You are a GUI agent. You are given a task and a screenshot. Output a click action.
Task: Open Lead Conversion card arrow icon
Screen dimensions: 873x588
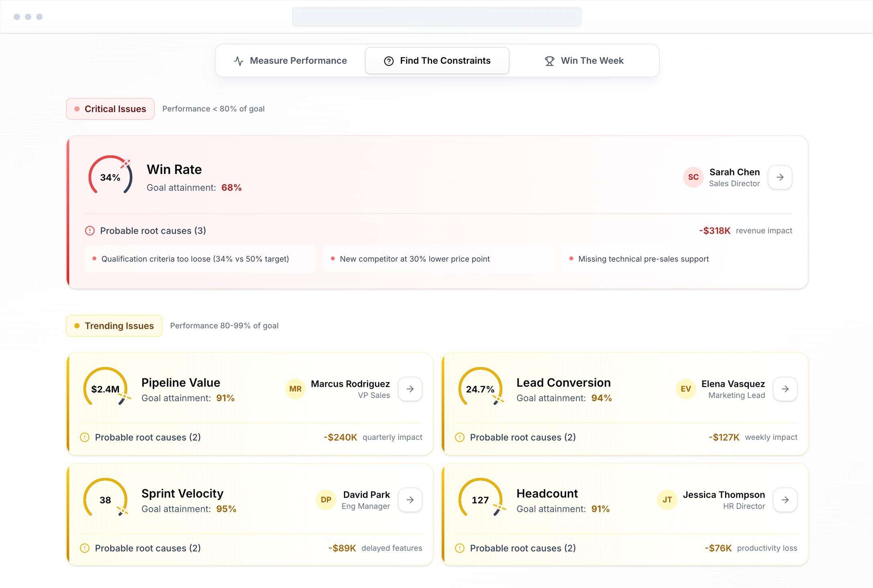pos(785,389)
